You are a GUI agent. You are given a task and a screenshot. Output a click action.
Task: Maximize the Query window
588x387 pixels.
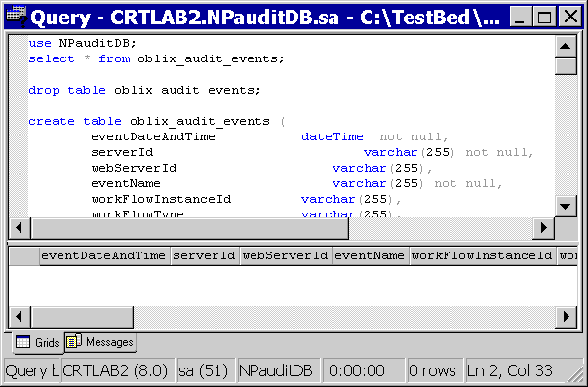point(544,18)
